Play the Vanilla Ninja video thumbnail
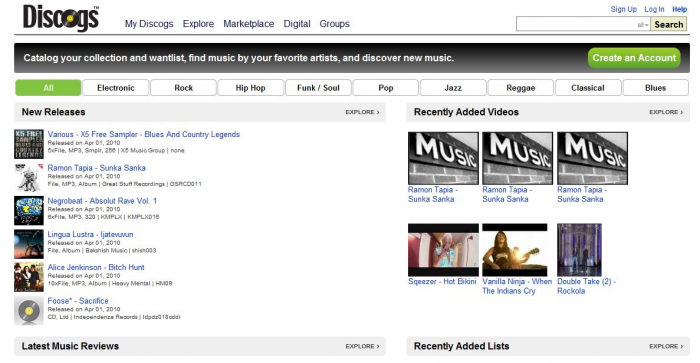 point(515,250)
